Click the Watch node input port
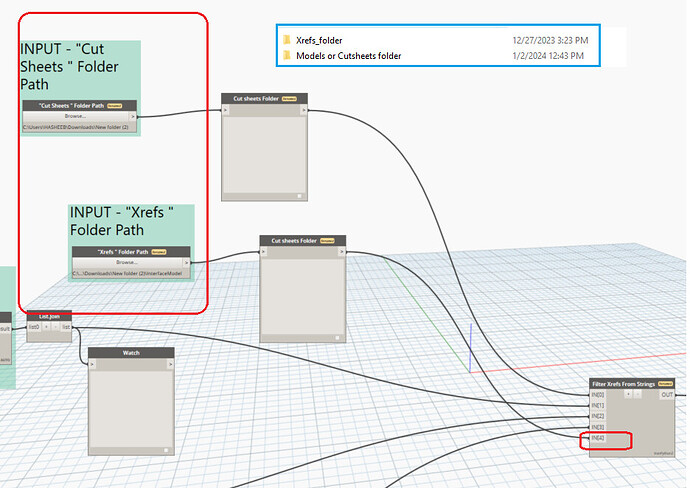 click(x=92, y=364)
